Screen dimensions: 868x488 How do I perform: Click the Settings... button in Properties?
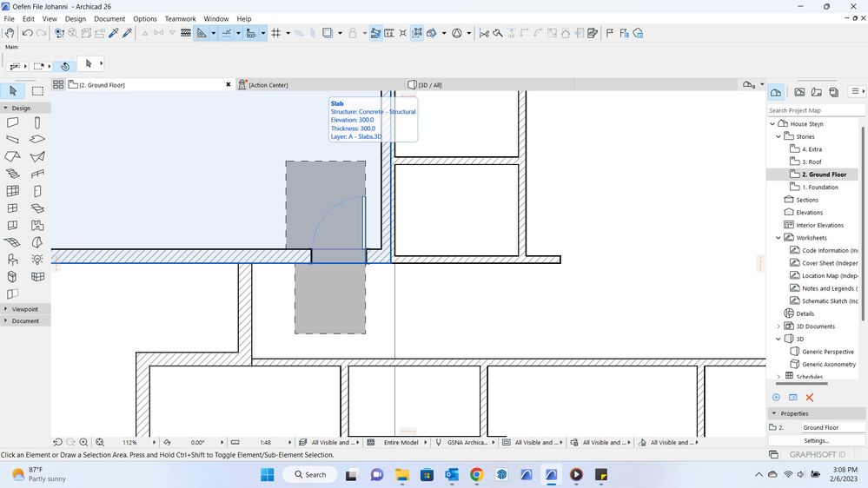(x=816, y=441)
